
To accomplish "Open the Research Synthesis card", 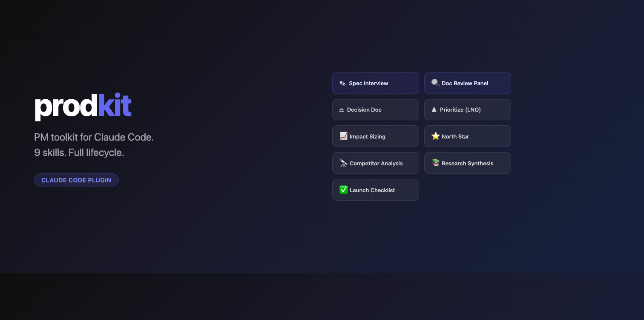I will coord(468,163).
